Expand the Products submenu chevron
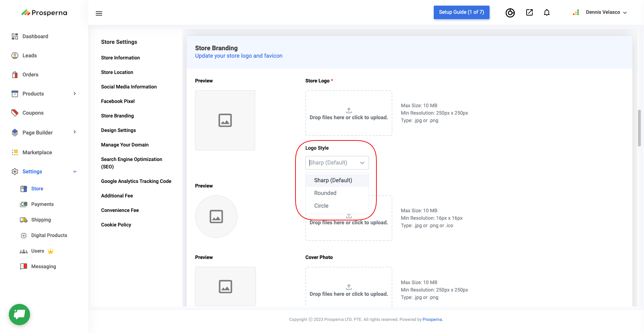This screenshot has height=334, width=644. tap(75, 94)
